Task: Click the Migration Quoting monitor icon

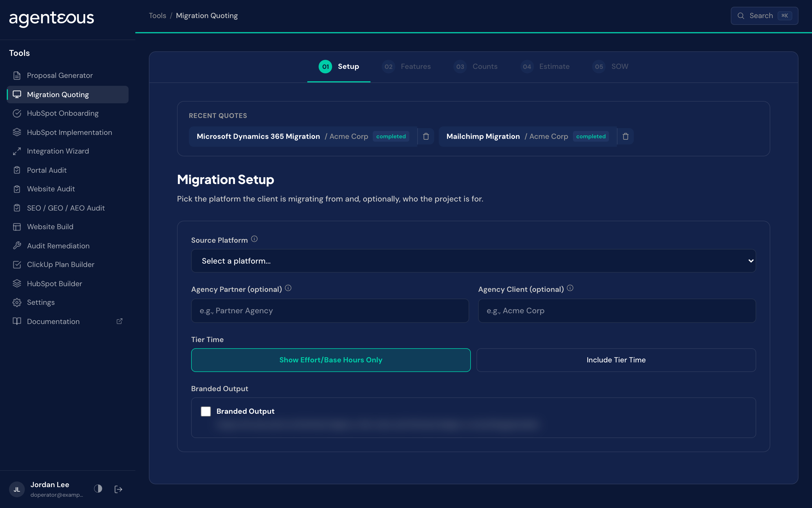Action: click(x=17, y=95)
